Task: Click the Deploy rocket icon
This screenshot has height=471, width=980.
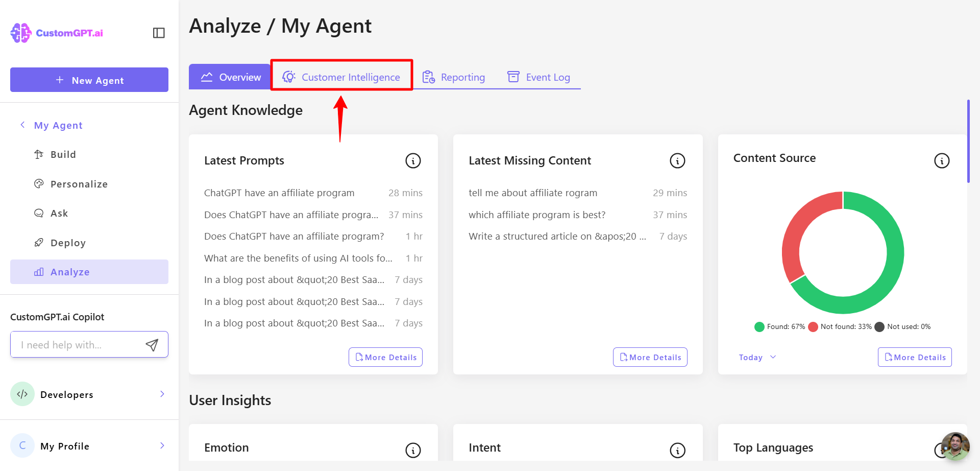Action: (x=39, y=243)
